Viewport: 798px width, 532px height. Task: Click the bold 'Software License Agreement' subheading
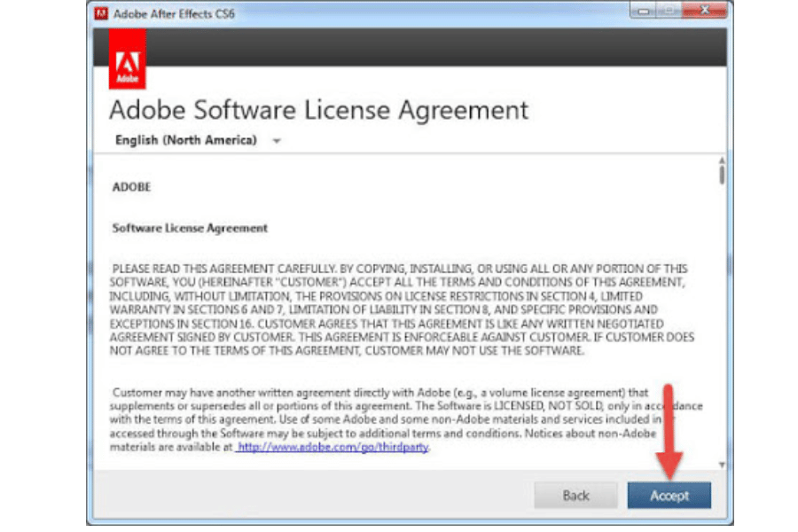pos(190,228)
